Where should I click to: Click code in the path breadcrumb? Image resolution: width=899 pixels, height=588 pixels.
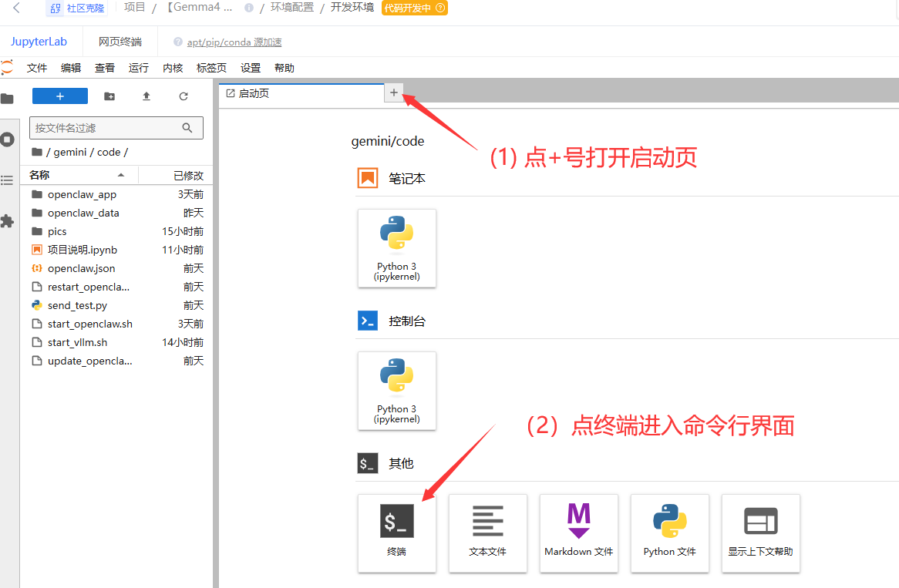[x=109, y=152]
